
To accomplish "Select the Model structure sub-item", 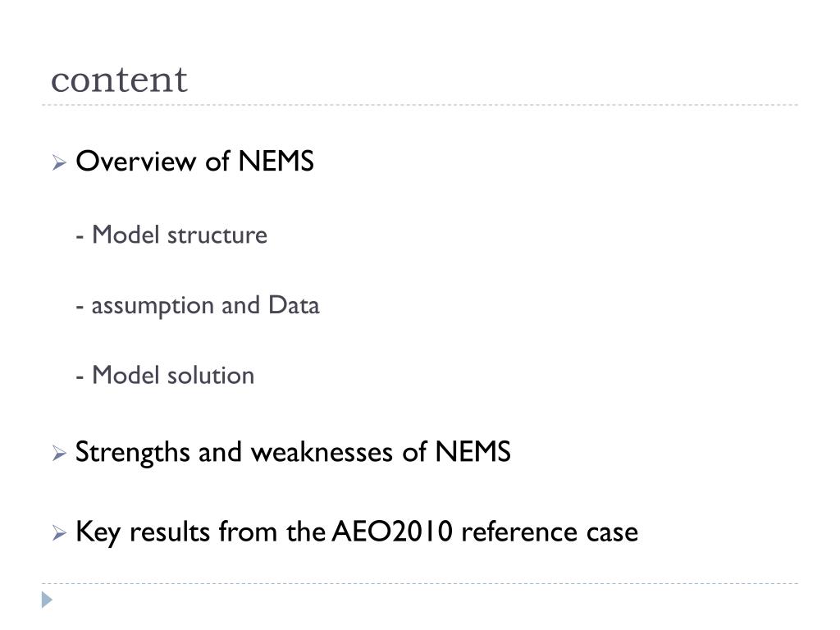I will click(x=180, y=235).
